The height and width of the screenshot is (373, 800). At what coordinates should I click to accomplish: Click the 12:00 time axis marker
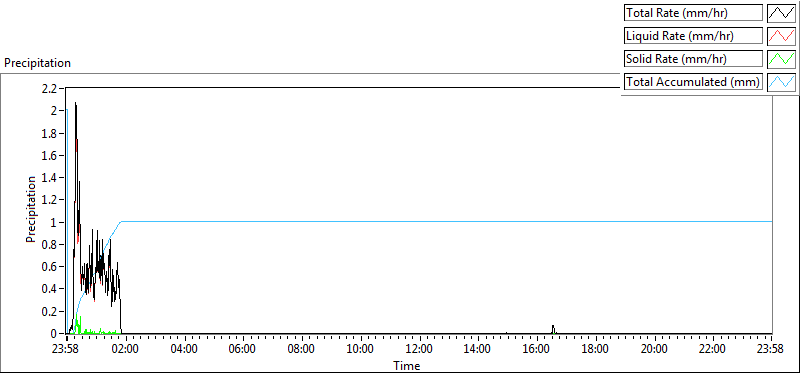[x=419, y=350]
